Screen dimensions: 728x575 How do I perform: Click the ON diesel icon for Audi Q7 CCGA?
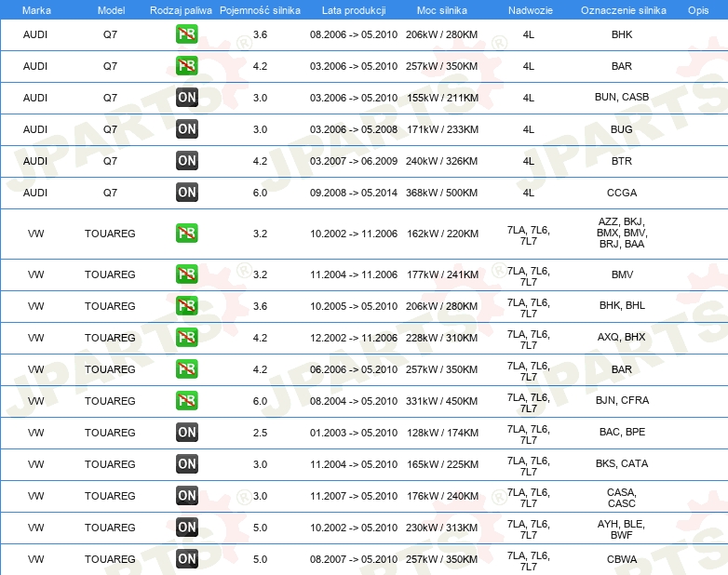186,192
